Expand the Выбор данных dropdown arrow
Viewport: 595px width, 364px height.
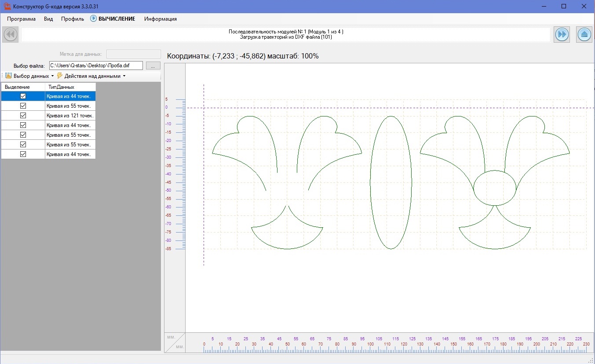point(52,76)
